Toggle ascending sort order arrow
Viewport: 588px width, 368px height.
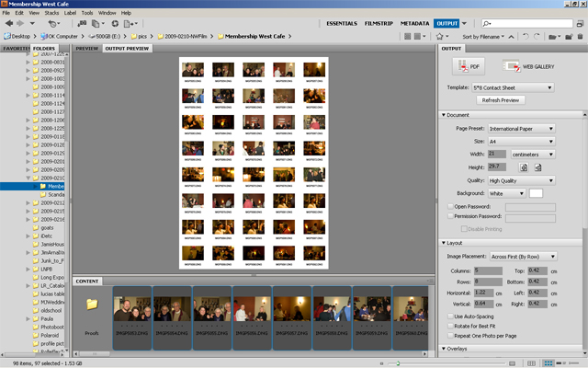[x=511, y=37]
